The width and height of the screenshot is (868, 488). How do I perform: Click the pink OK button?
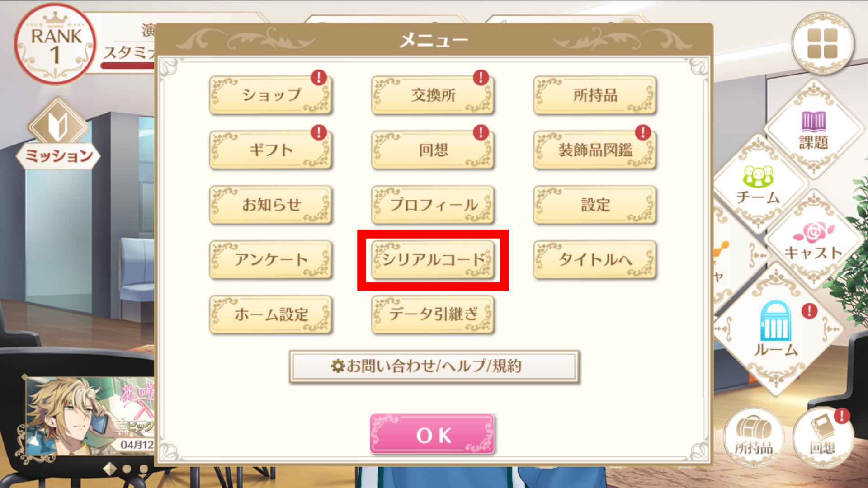click(x=432, y=434)
